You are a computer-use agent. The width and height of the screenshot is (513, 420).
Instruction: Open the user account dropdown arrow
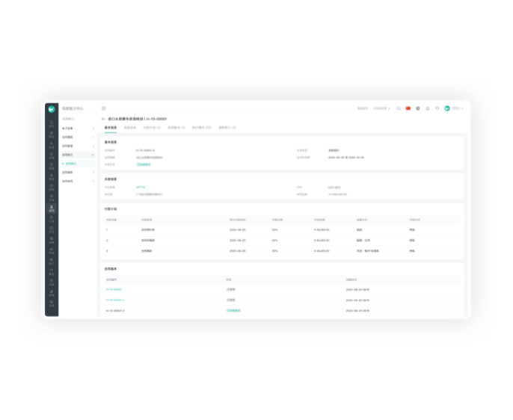coord(462,108)
